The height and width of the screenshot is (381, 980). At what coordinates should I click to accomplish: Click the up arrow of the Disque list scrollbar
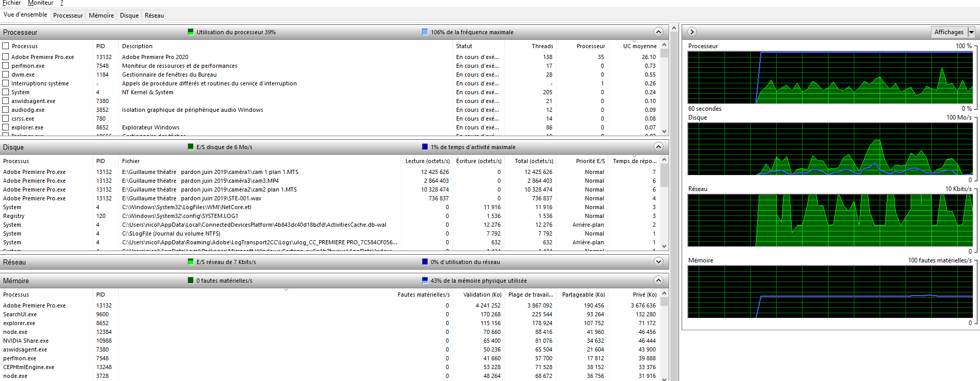pyautogui.click(x=665, y=160)
